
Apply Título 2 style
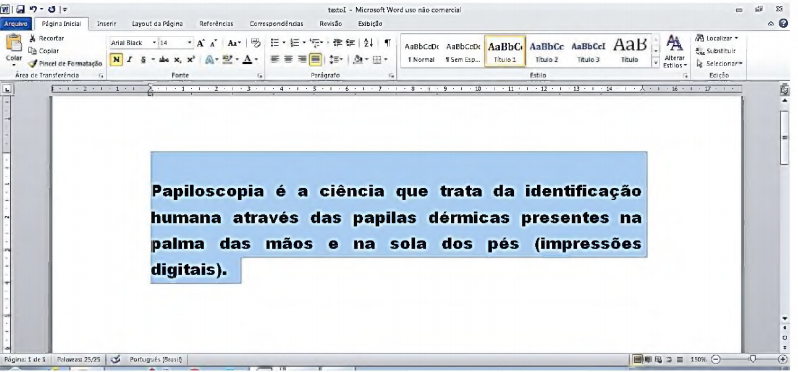(547, 51)
